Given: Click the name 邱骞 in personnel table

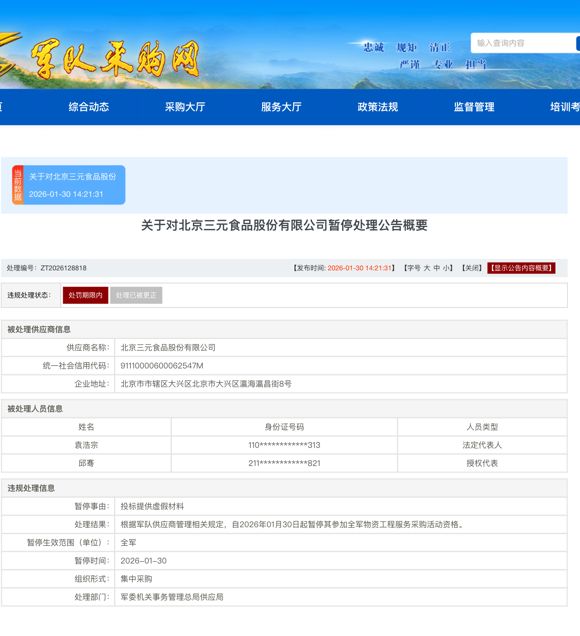Looking at the screenshot, I should [x=86, y=463].
